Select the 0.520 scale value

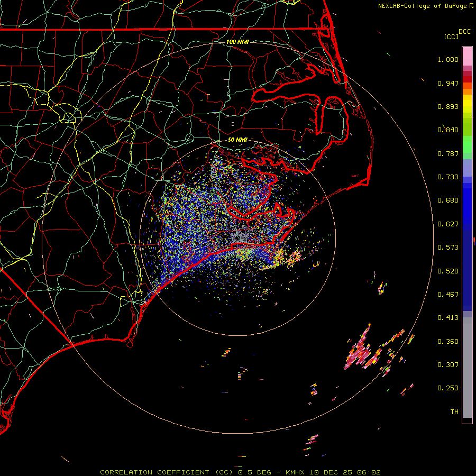coord(448,271)
